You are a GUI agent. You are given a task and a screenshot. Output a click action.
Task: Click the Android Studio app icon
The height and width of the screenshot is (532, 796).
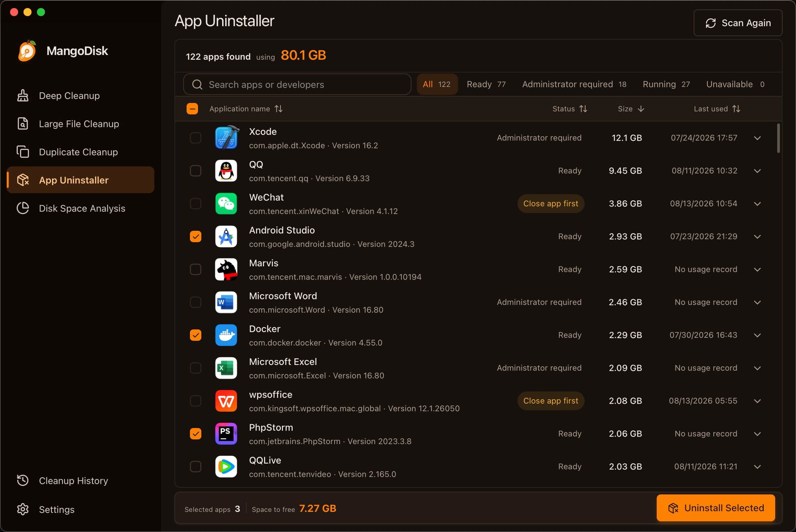(x=226, y=236)
